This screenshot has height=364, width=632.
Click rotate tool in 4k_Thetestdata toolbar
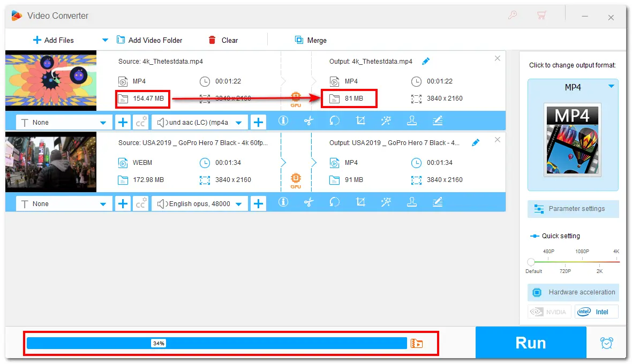335,121
